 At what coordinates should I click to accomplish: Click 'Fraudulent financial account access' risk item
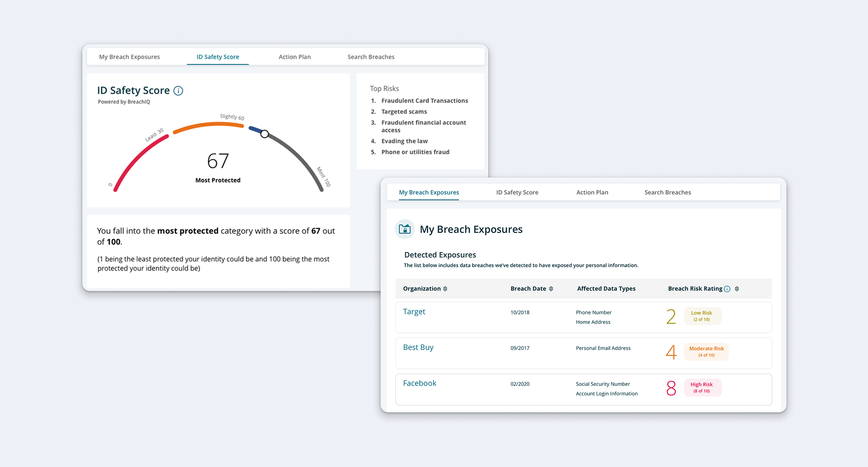tap(424, 126)
